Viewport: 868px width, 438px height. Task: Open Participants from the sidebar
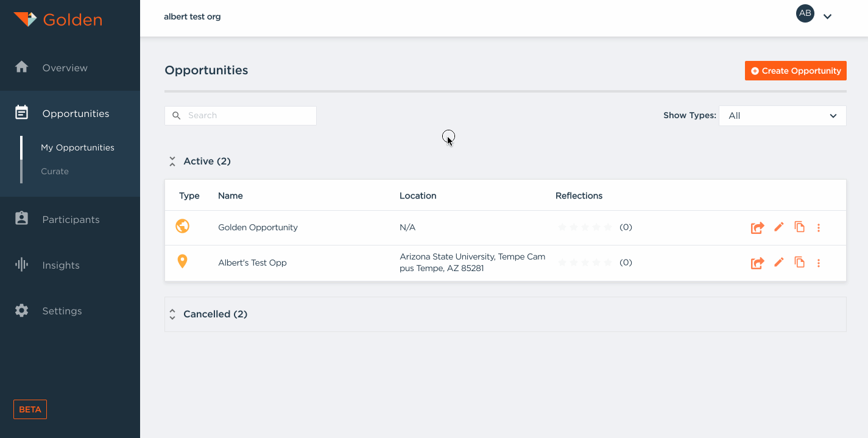pyautogui.click(x=71, y=219)
